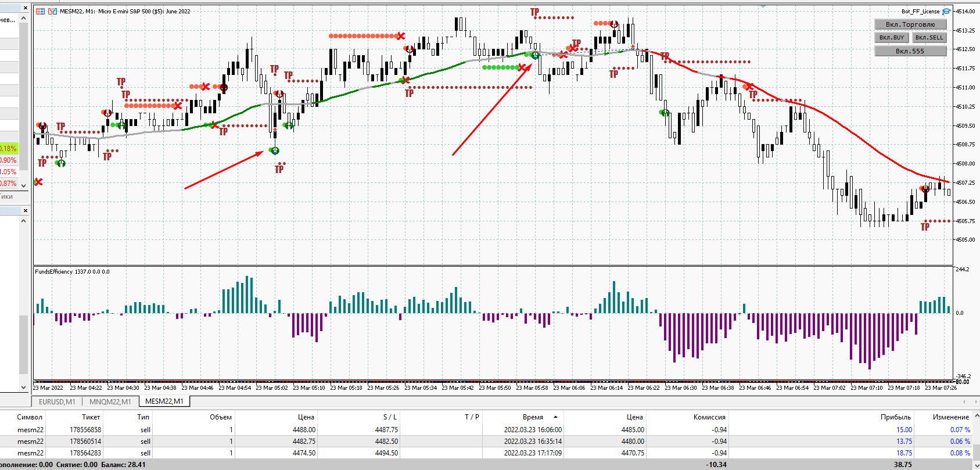Click the total commission -10.34 in summary row
The image size is (980, 470).
716,465
